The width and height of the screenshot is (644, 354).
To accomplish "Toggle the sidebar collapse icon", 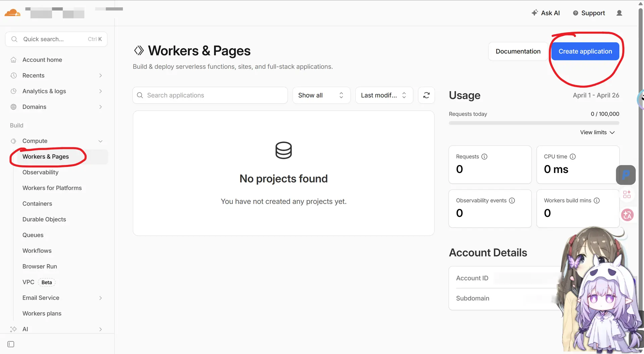I will 11,344.
